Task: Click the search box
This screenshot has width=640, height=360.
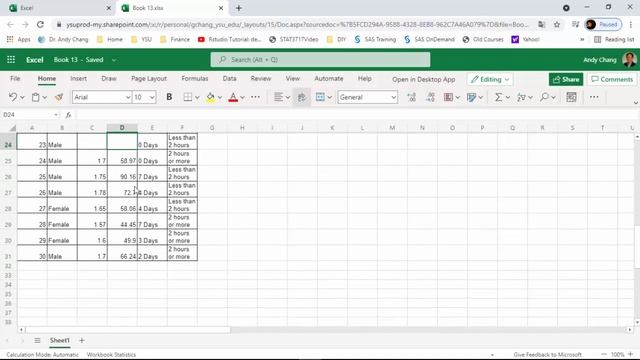Action: (320, 60)
